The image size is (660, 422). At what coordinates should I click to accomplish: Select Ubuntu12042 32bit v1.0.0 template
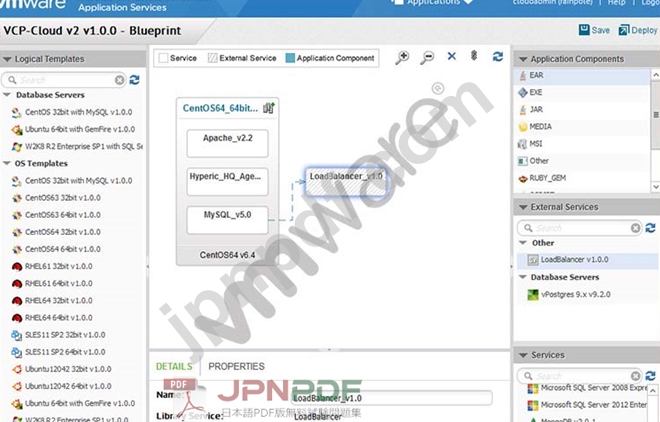[x=62, y=369]
